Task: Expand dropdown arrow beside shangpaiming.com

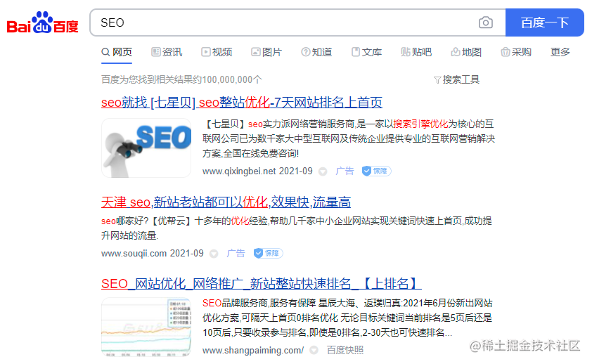Action: [314, 351]
